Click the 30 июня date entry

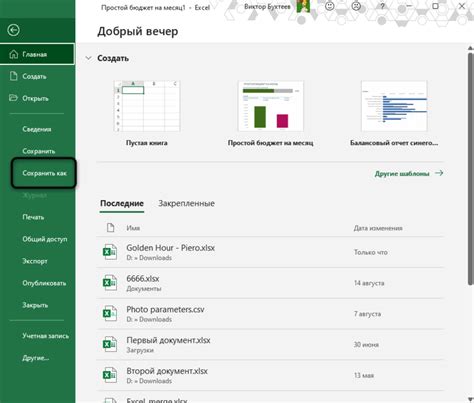click(x=366, y=344)
